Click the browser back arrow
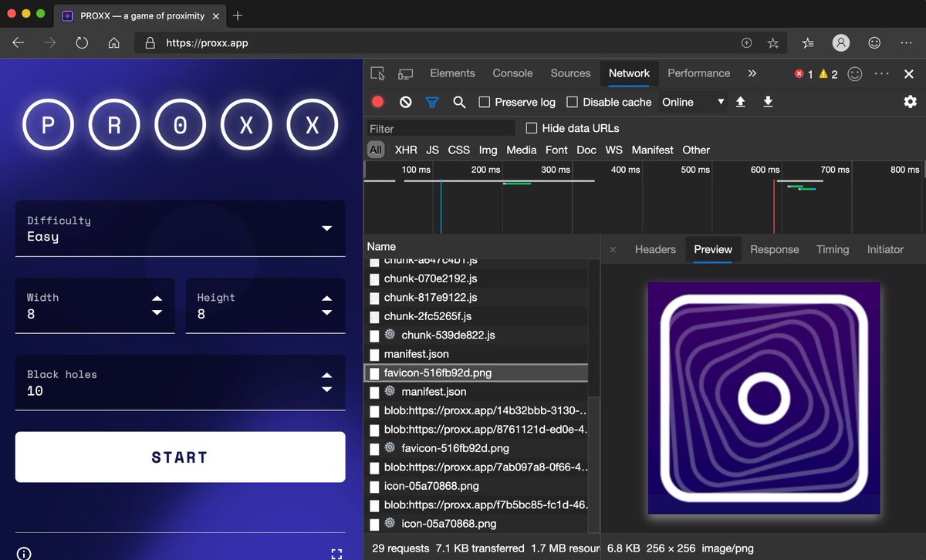The image size is (926, 560). pyautogui.click(x=19, y=43)
